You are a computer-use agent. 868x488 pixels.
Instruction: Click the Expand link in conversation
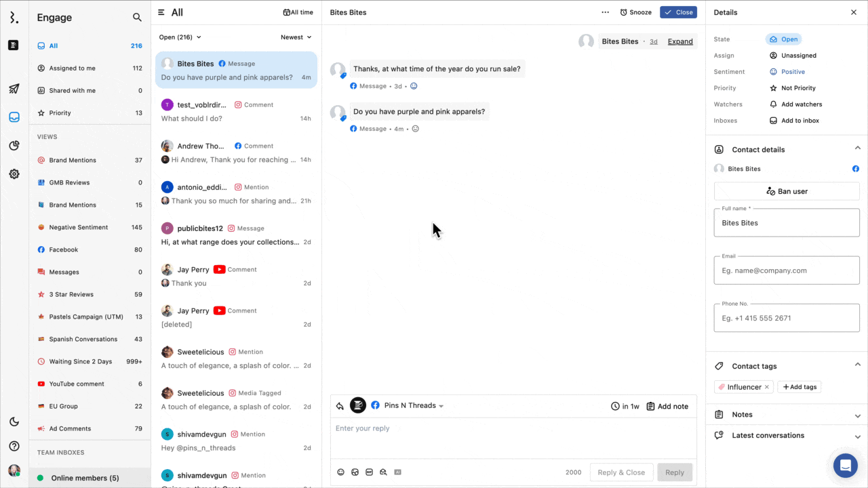[680, 41]
